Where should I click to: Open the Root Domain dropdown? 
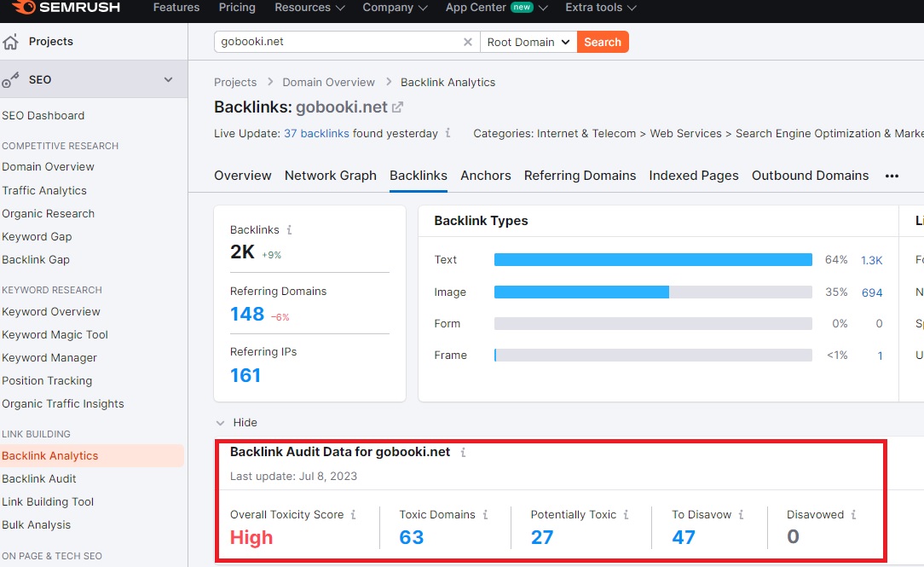(x=528, y=42)
